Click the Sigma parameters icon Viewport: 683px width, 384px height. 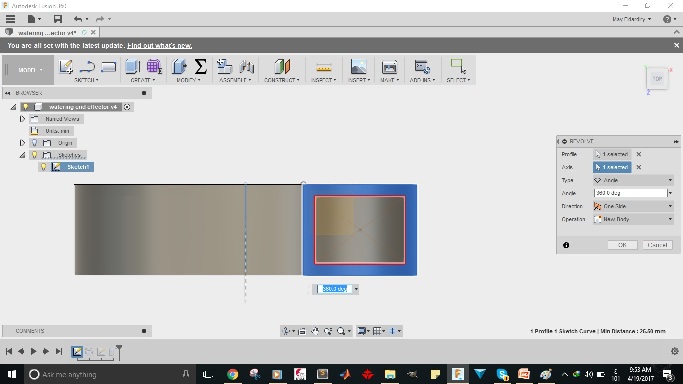(200, 67)
